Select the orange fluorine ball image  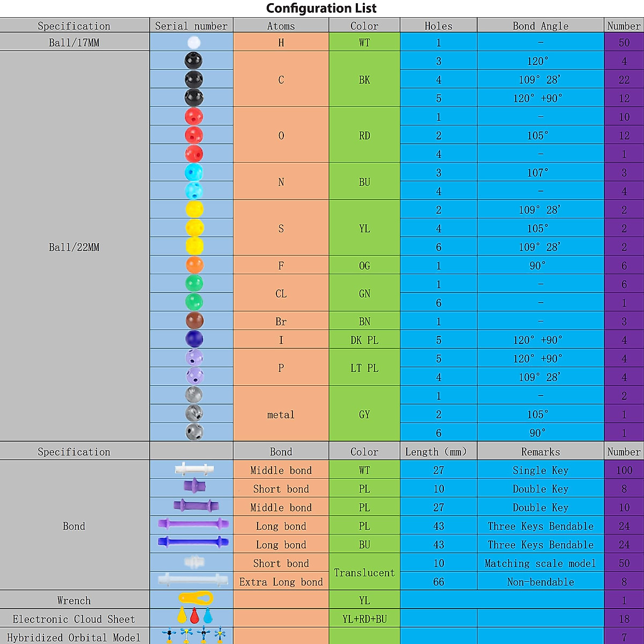tap(194, 265)
